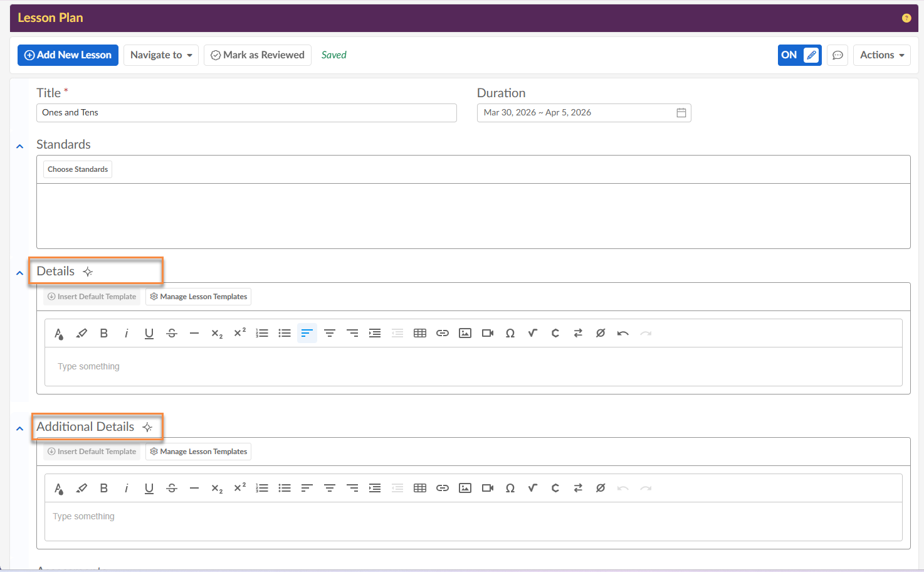Open the Actions dropdown menu
924x572 pixels.
click(x=881, y=55)
